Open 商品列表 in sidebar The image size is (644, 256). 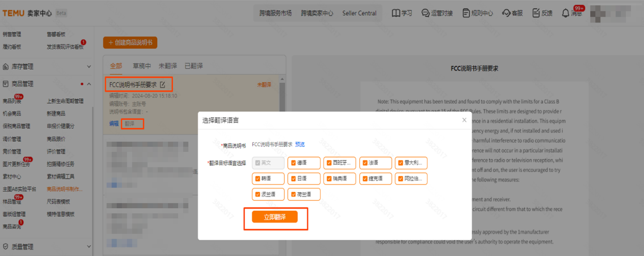click(x=12, y=101)
